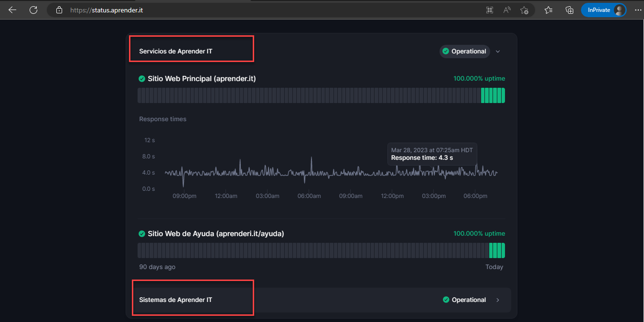The image size is (644, 322).
Task: Click the Sitio Web de Ayuda service name
Action: point(215,234)
